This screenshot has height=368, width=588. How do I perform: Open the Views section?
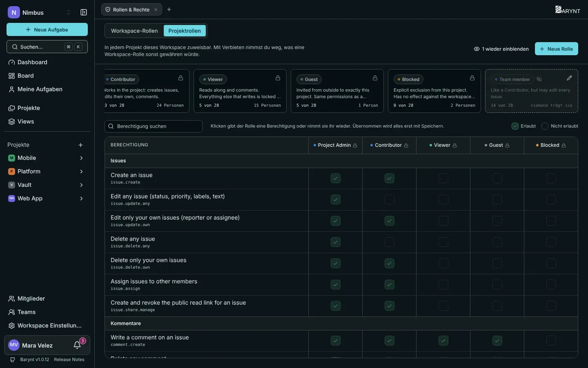[47, 121]
